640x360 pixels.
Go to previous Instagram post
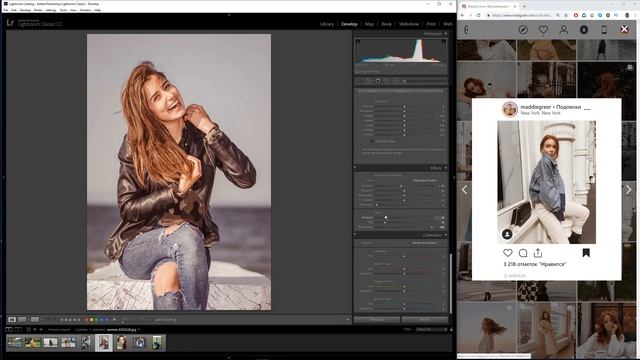point(464,189)
